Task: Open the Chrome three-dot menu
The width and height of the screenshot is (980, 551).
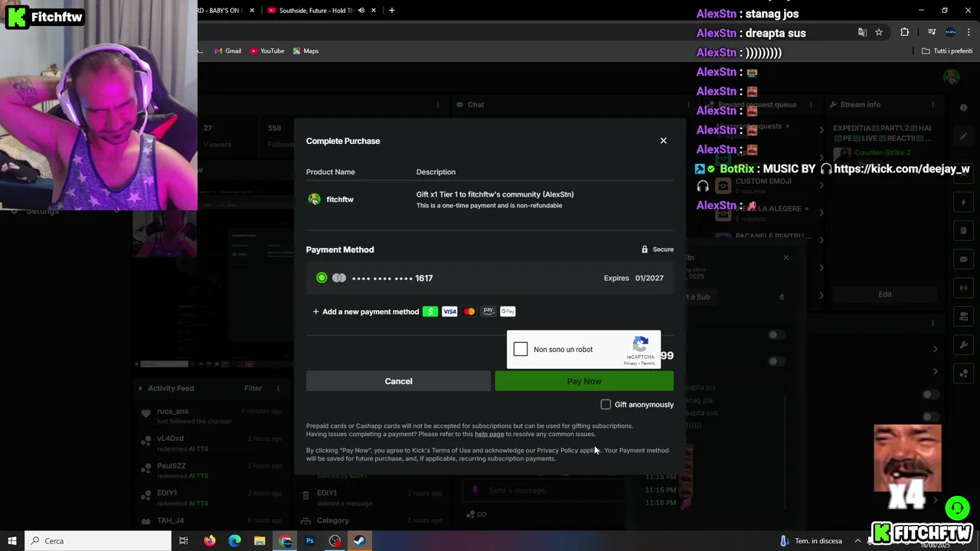Action: pyautogui.click(x=969, y=32)
